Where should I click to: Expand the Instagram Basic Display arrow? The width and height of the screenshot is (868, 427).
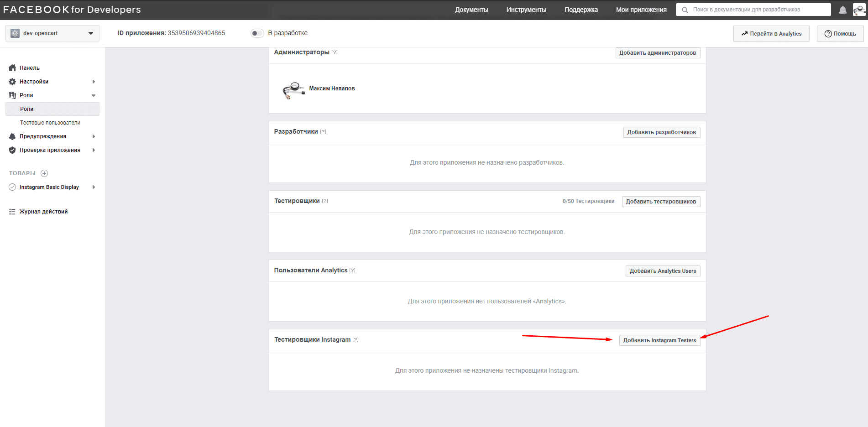[94, 187]
